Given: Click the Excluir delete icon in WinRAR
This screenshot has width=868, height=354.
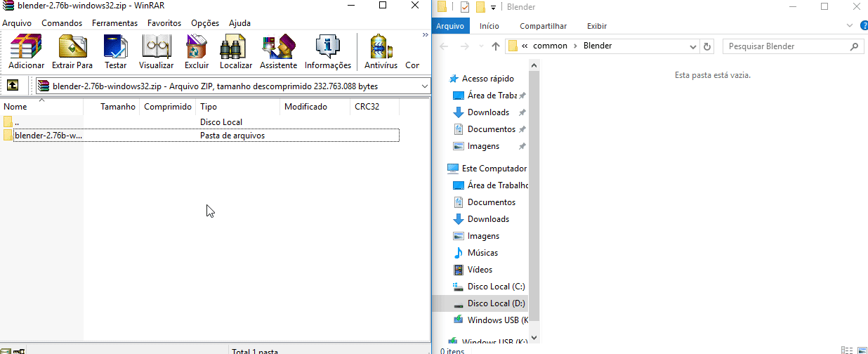Looking at the screenshot, I should click(x=197, y=52).
